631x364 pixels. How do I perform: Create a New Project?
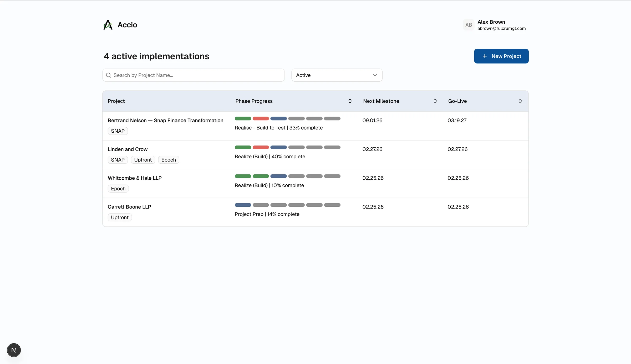point(501,56)
